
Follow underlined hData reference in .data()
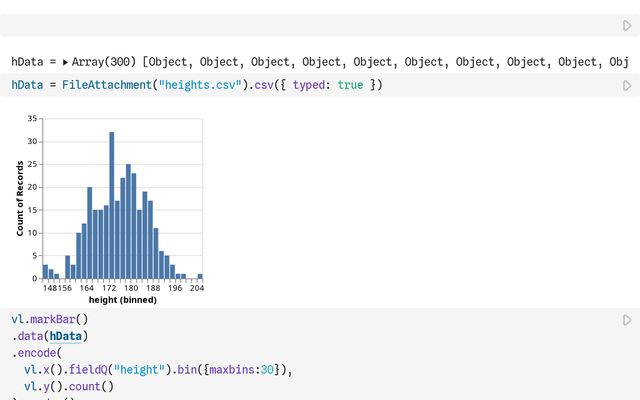(x=68, y=336)
